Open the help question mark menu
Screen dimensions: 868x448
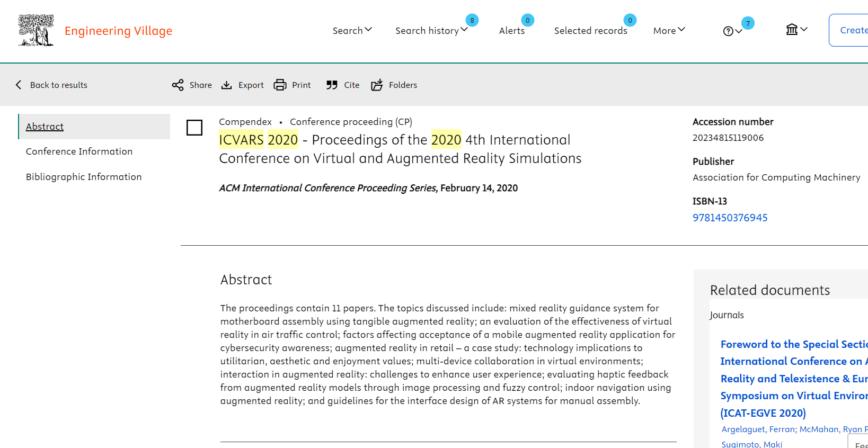732,31
